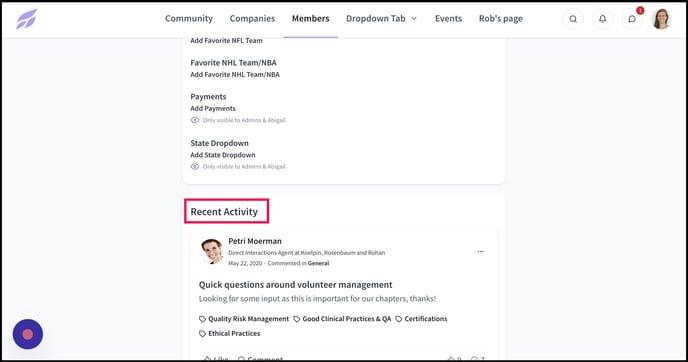688x362 pixels.
Task: Click the chevron beside Dropdown Tab
Action: (x=414, y=18)
